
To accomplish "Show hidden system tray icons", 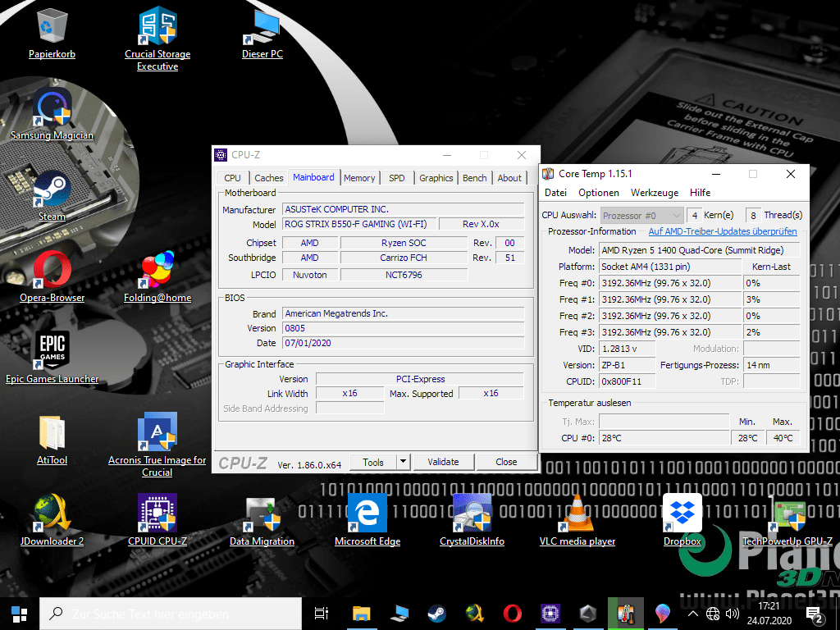I will click(692, 614).
